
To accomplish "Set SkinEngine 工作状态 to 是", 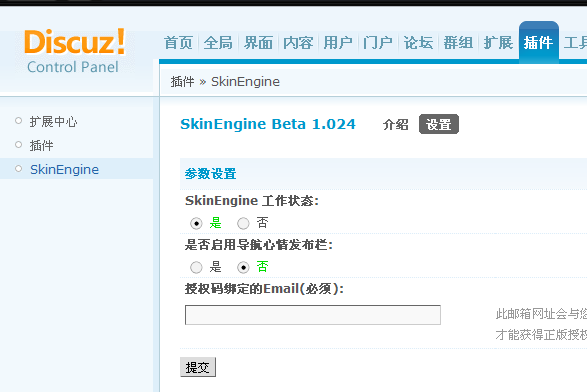I will click(196, 224).
